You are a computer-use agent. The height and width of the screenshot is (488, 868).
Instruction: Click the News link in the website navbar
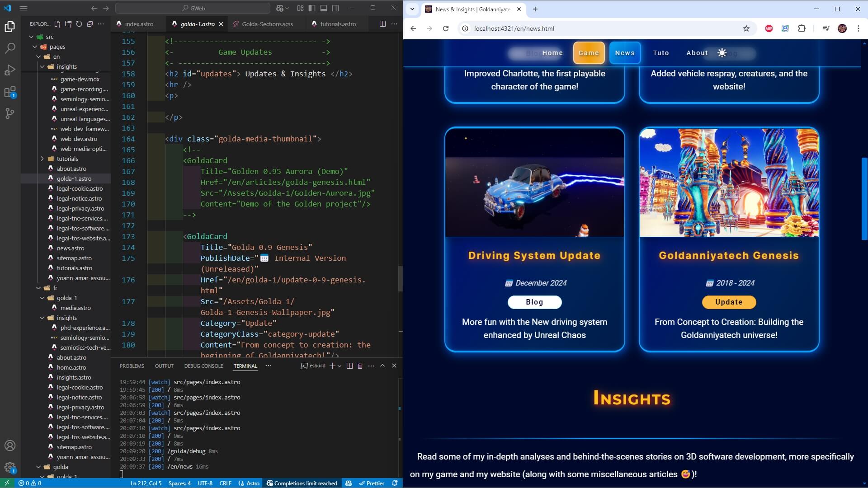pyautogui.click(x=625, y=53)
